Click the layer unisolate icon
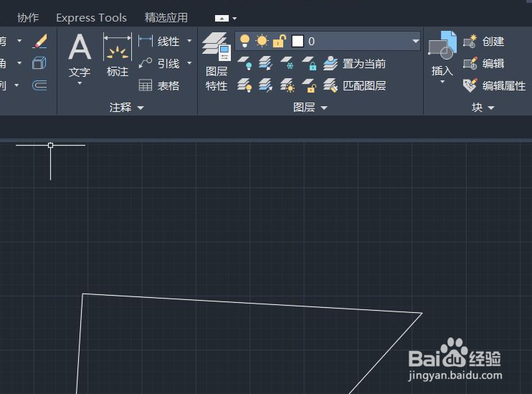The width and height of the screenshot is (532, 394). coord(266,85)
